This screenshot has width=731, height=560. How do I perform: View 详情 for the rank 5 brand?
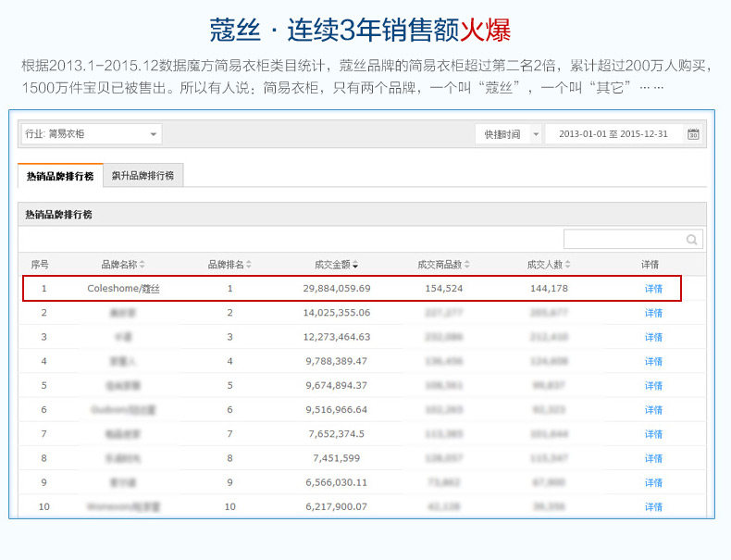pos(653,385)
